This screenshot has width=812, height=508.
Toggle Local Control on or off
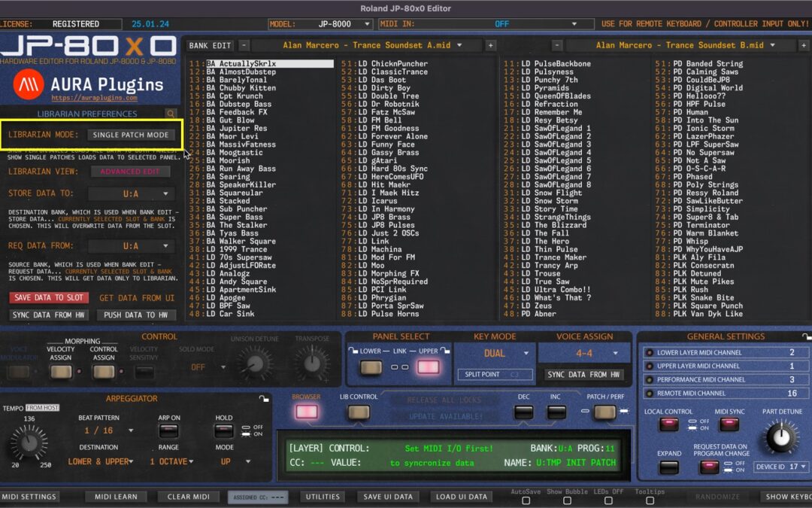coord(669,425)
